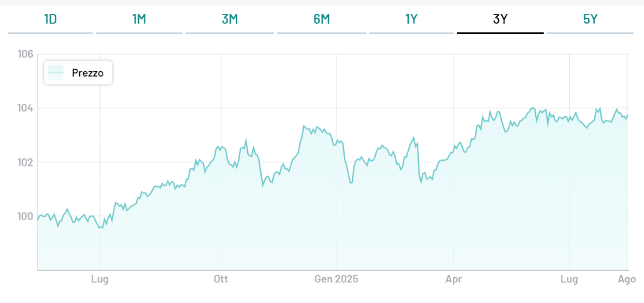Click the 100 y-axis label
The image size is (644, 303).
25,216
